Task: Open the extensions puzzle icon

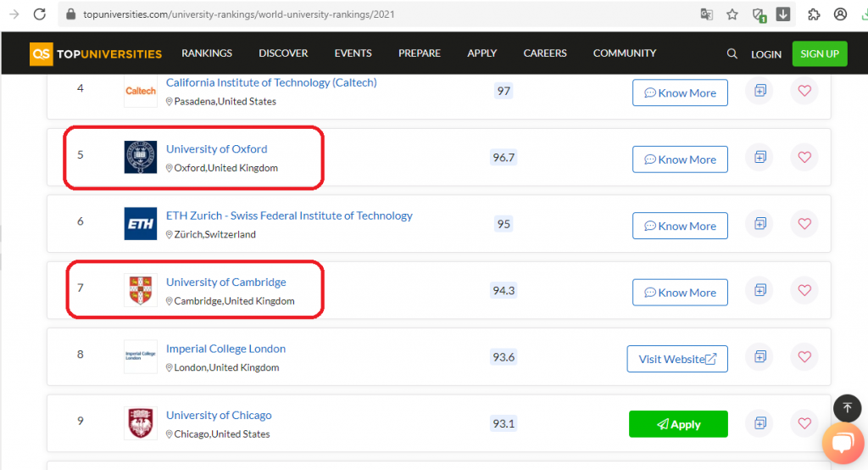Action: pyautogui.click(x=813, y=14)
